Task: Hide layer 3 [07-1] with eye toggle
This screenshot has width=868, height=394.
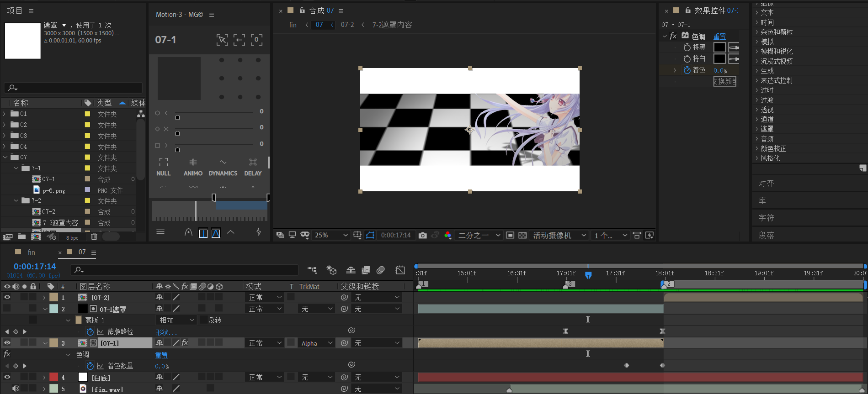Action: (7, 343)
